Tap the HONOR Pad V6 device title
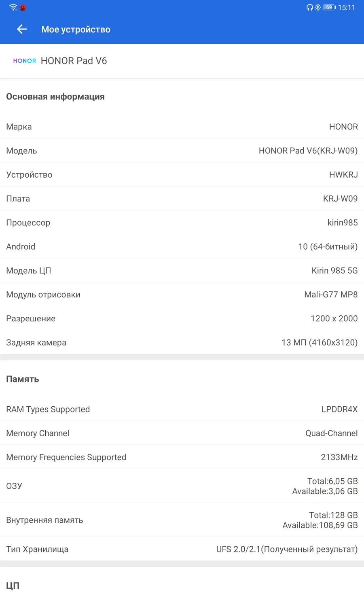The height and width of the screenshot is (607, 364). click(74, 61)
